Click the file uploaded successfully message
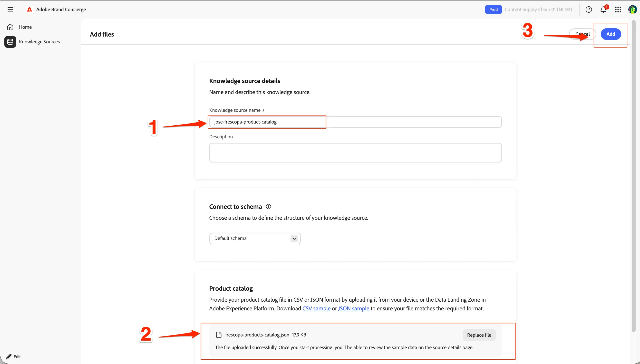The height and width of the screenshot is (364, 640). click(344, 347)
